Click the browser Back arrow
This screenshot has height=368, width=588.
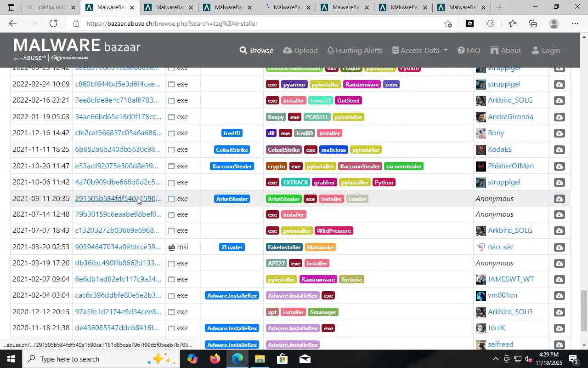click(x=12, y=23)
